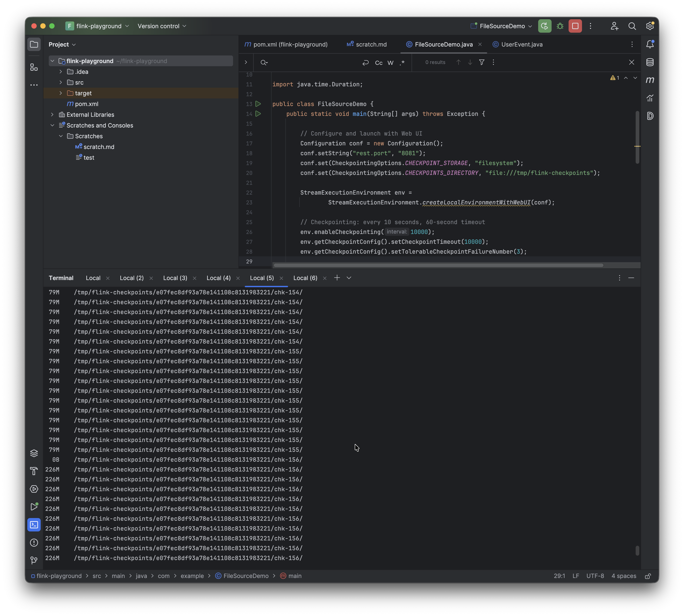Filter search results funnel icon
Viewport: 684px width, 616px height.
pos(482,62)
